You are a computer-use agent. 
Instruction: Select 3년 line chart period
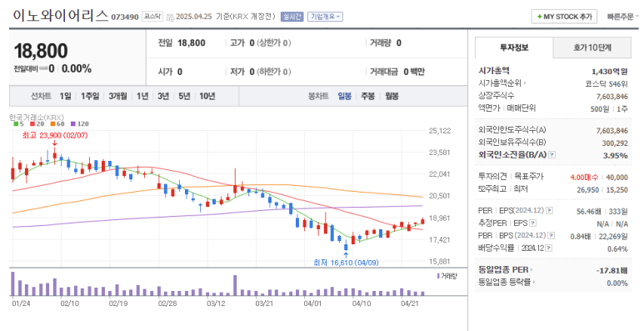(163, 96)
